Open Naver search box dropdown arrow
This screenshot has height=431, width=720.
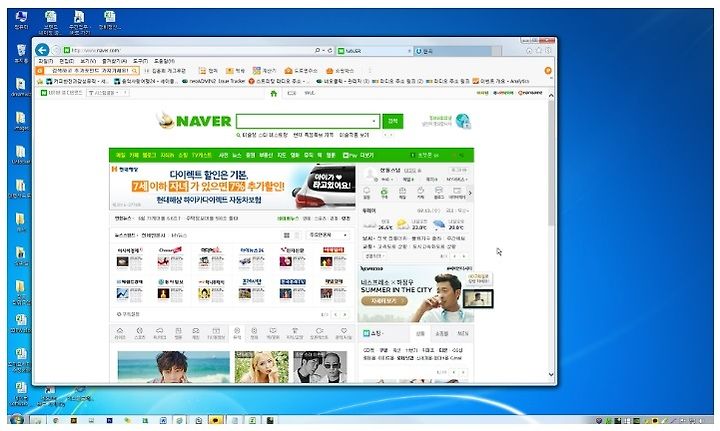click(x=374, y=121)
